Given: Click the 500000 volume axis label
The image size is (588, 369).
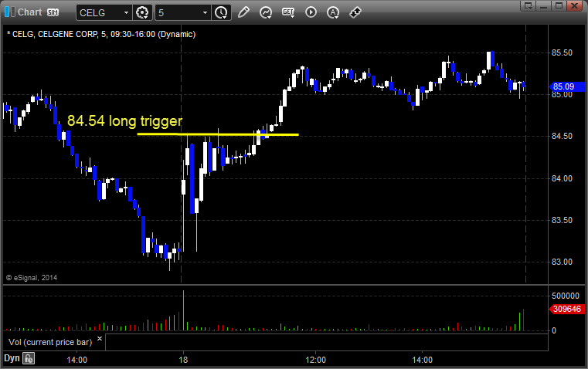Looking at the screenshot, I should 565,296.
